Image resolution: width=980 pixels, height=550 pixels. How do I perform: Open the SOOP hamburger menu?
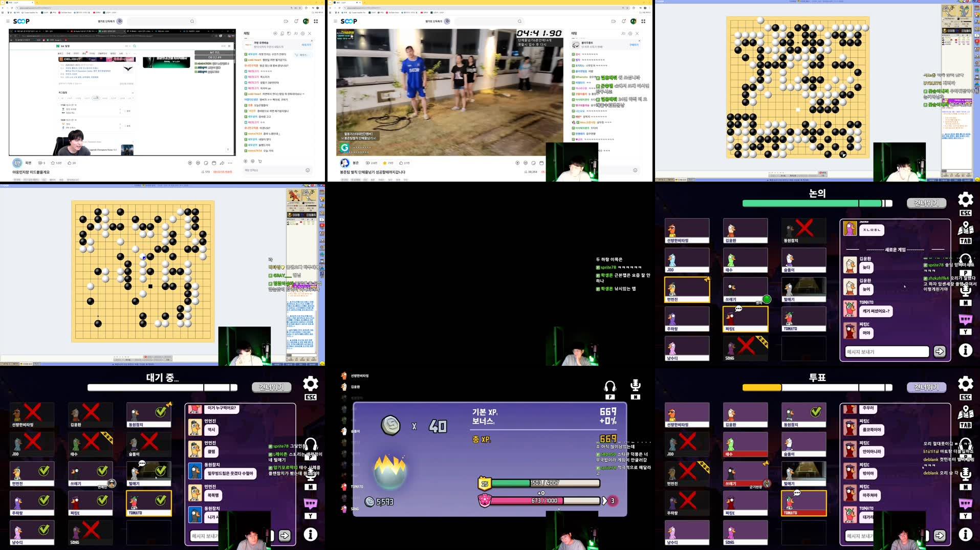(x=7, y=21)
